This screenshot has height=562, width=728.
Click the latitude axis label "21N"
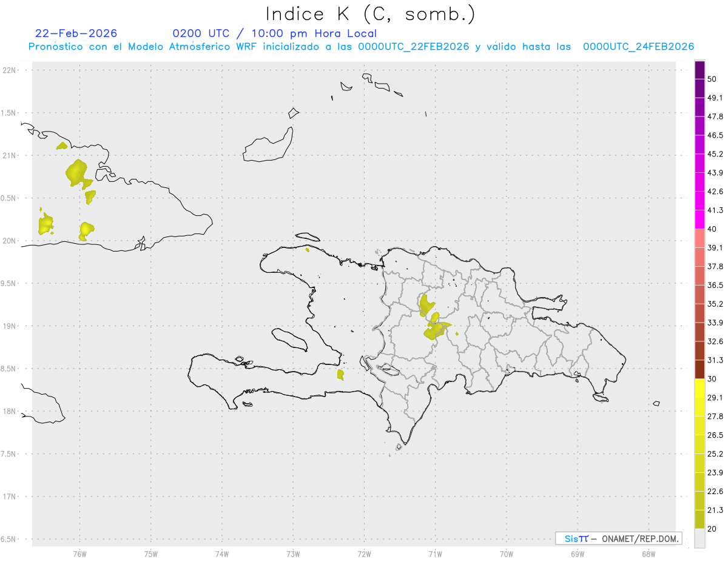pos(10,155)
